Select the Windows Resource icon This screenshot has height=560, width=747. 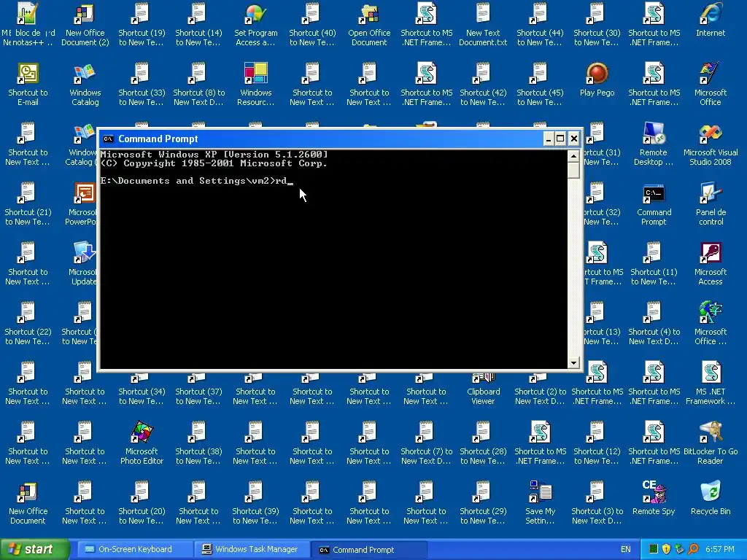click(x=256, y=84)
